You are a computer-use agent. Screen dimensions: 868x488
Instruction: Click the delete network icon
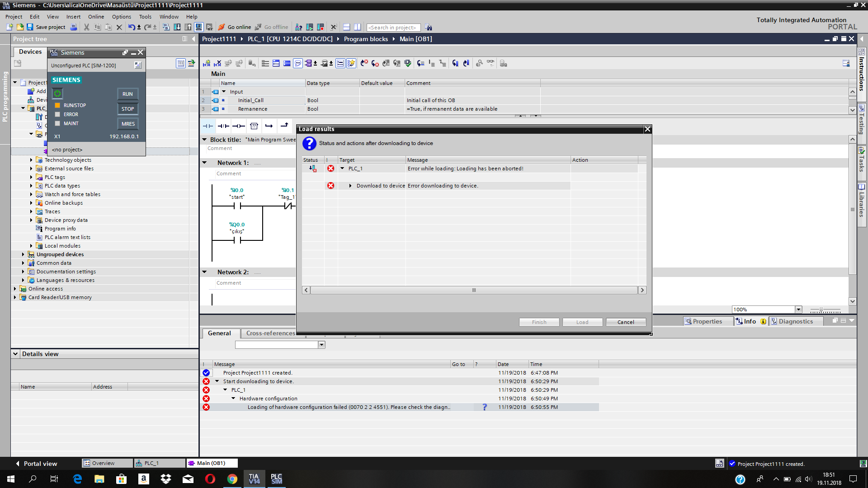pyautogui.click(x=217, y=63)
